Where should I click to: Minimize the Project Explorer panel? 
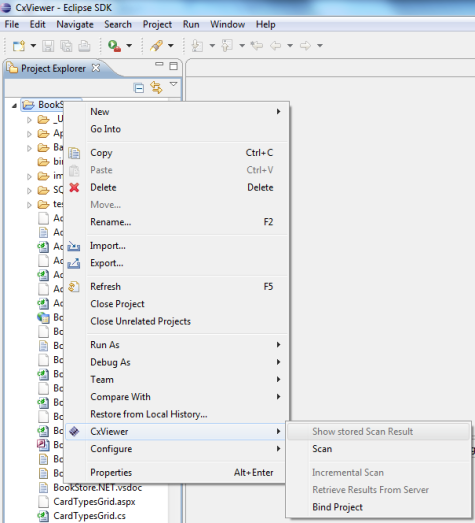[159, 64]
